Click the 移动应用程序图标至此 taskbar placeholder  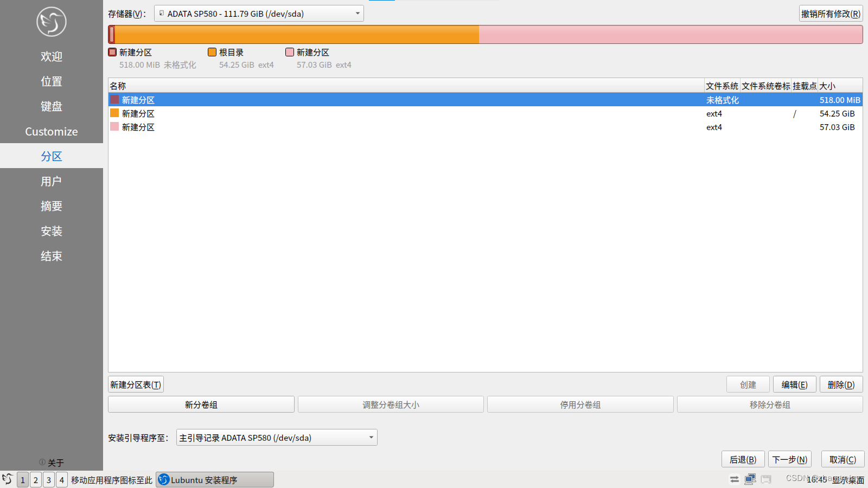[x=112, y=480]
